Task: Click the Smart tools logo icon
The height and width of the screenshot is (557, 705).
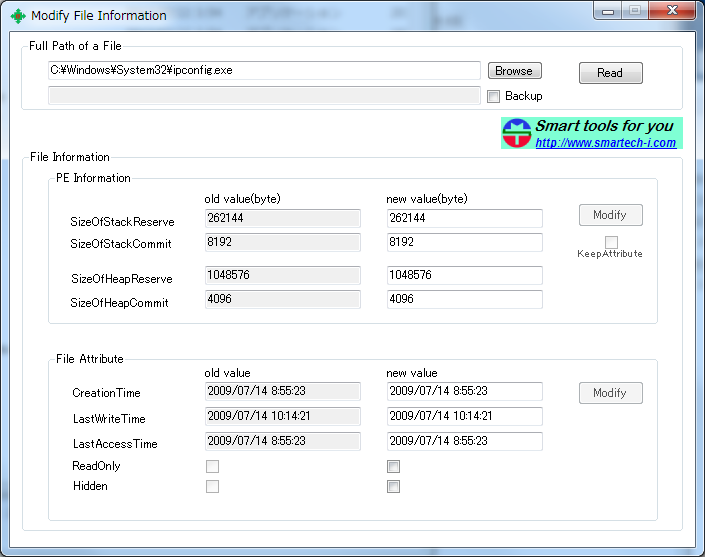Action: pos(517,134)
